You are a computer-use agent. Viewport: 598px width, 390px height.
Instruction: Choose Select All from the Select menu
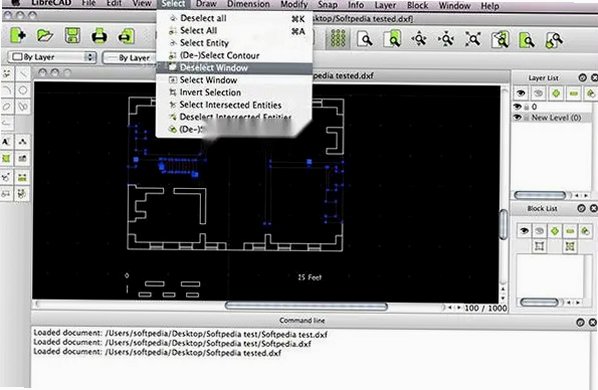pos(235,30)
